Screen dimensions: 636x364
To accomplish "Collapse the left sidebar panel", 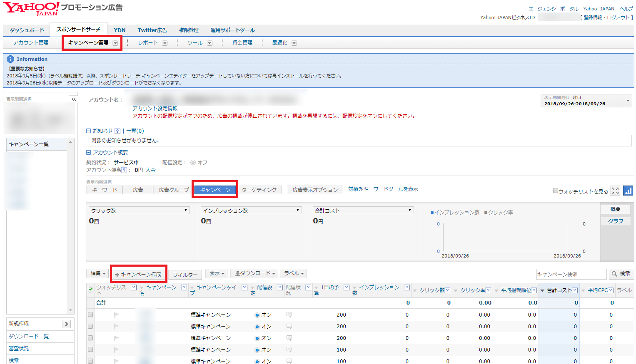I will 74,99.
